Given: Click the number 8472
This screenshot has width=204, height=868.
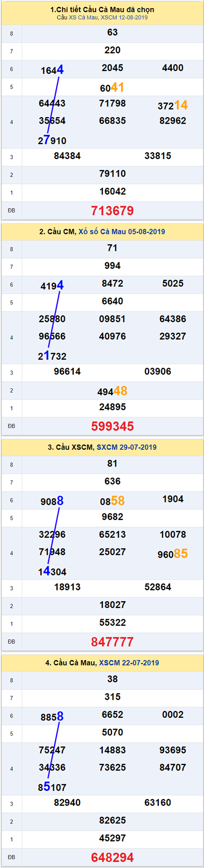Looking at the screenshot, I should [x=112, y=283].
